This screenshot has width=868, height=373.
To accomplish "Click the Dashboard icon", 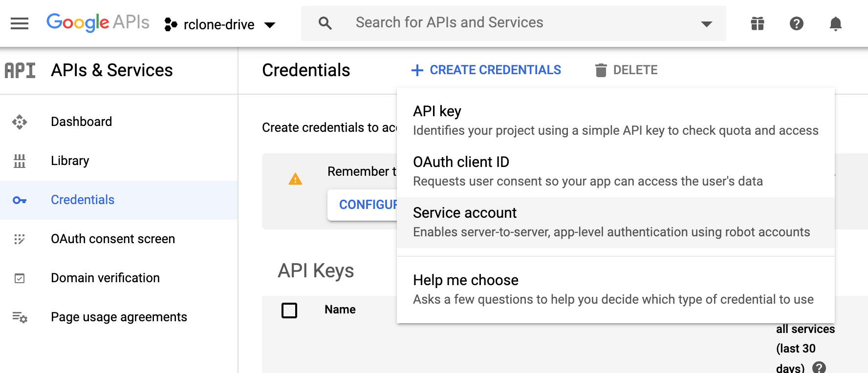I will tap(20, 122).
